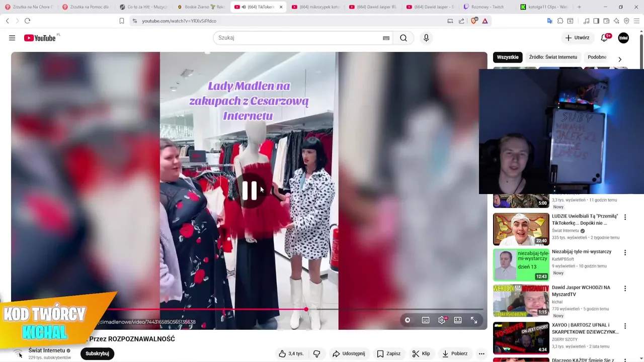644x362 pixels.
Task: Enter fullscreen mode in the player
Action: [x=474, y=320]
